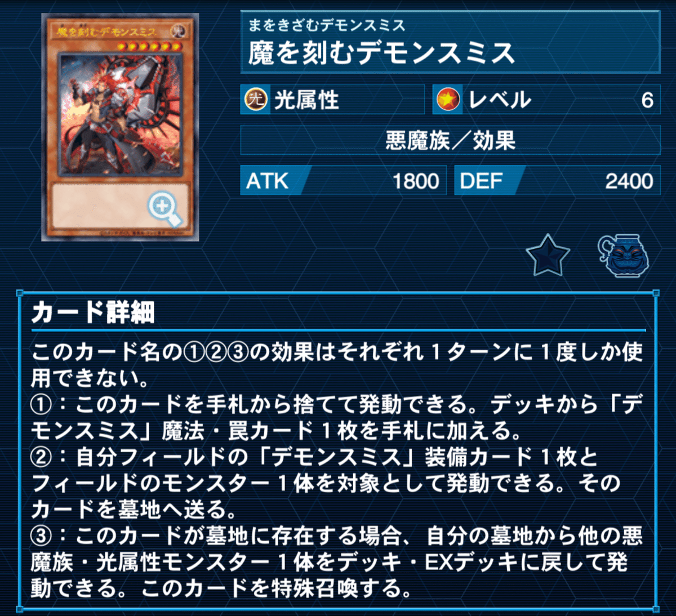Click the small attribute symbol on card thumbnail
The height and width of the screenshot is (616, 676).
[178, 32]
